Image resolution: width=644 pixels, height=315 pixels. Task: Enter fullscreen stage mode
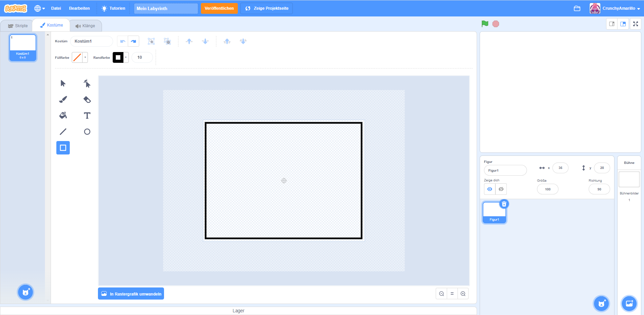pyautogui.click(x=636, y=24)
